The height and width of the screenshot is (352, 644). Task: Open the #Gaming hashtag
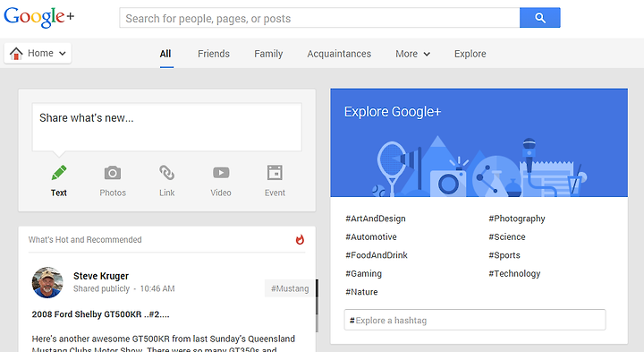pos(363,274)
